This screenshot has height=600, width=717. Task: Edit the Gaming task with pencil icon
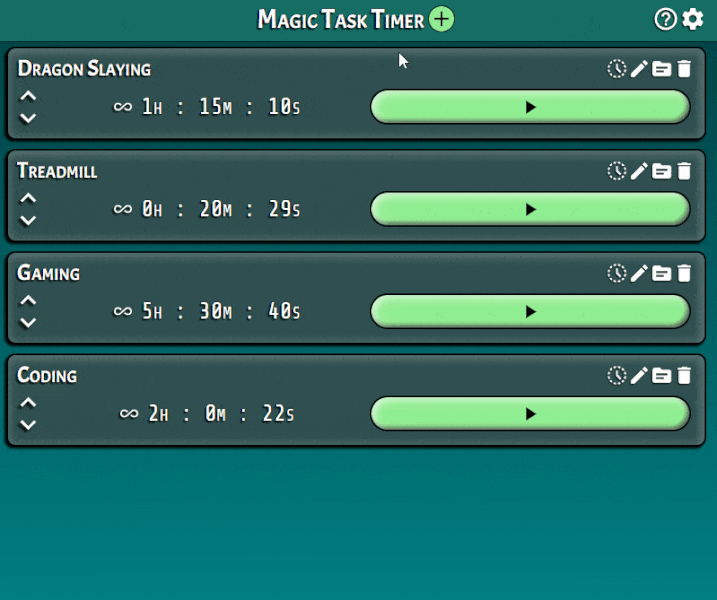coord(639,273)
